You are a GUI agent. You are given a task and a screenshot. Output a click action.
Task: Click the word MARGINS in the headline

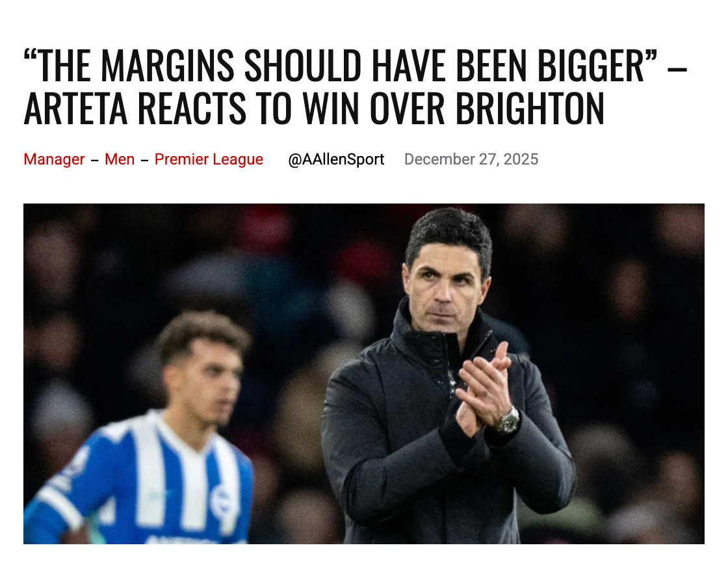coord(168,66)
